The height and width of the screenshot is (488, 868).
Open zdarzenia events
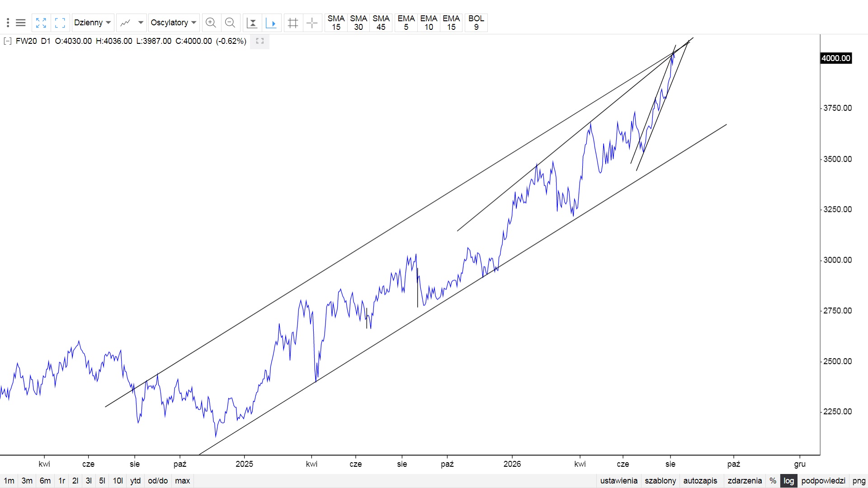[x=745, y=481]
